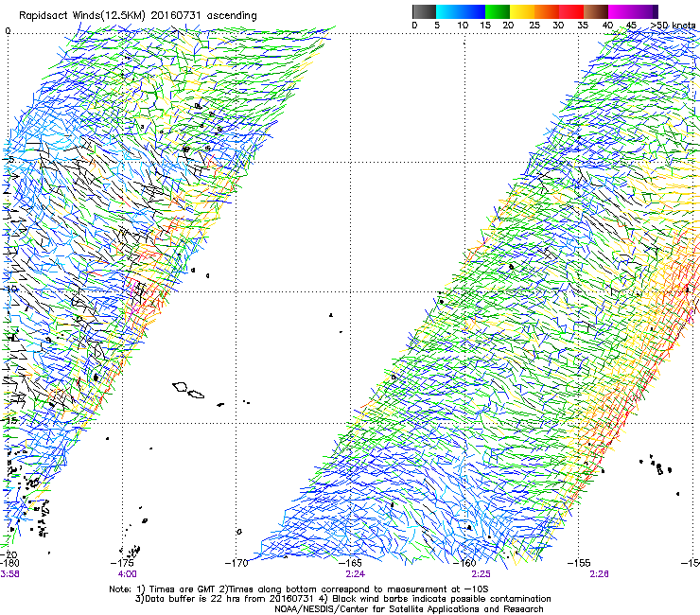Click the '-160' longitude axis label
The width and height of the screenshot is (700, 615).
click(465, 563)
